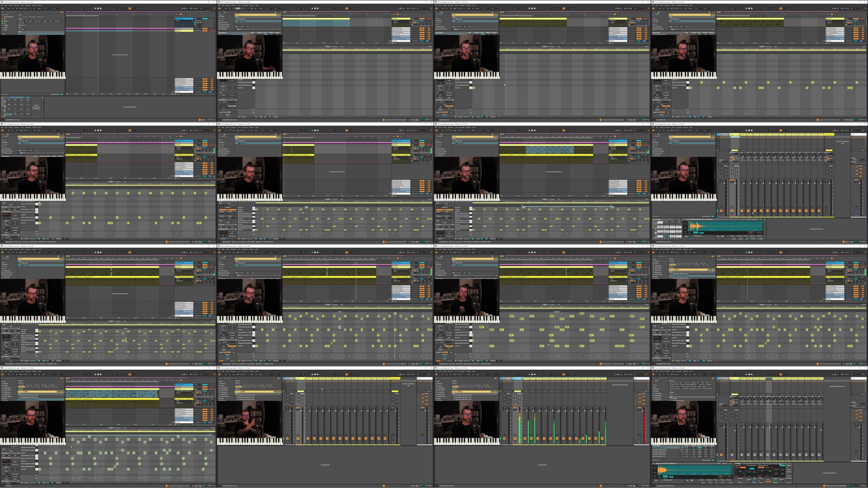Toggle the empty Drum Rack device activator
Viewport: 868px width, 488px height.
2,98
